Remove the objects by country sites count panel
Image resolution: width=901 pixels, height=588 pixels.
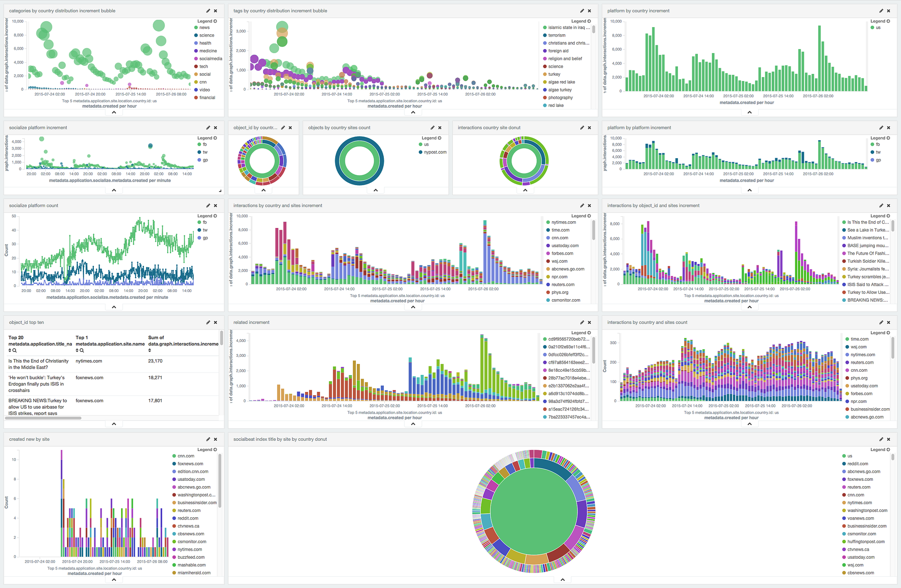coord(440,128)
